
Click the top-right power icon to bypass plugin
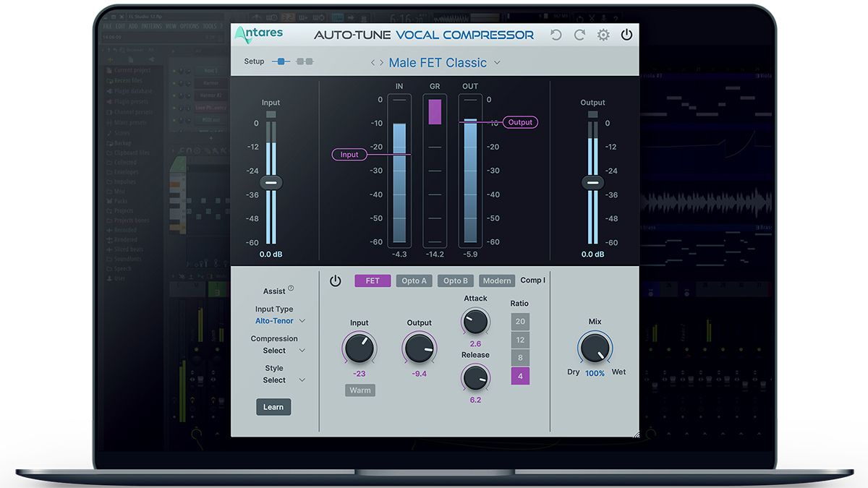tap(626, 33)
